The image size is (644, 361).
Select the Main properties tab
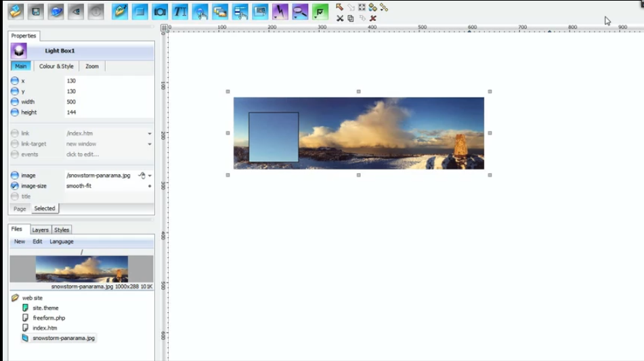20,66
